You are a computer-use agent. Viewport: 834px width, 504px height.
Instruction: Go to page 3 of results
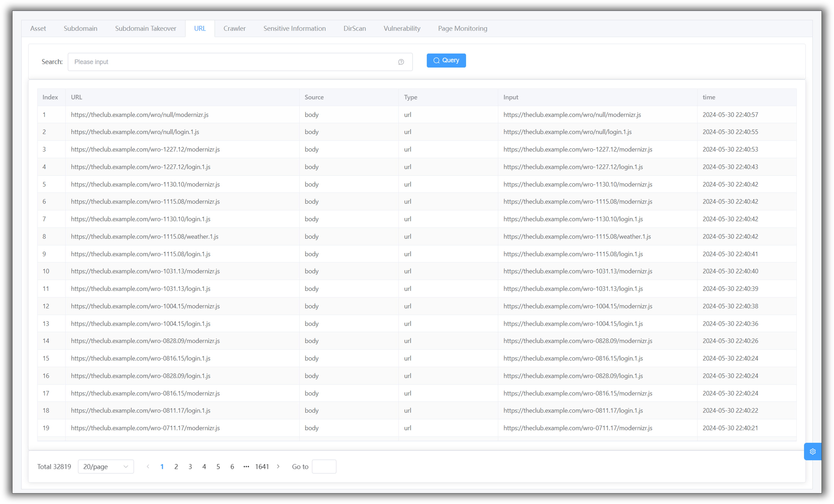click(190, 466)
